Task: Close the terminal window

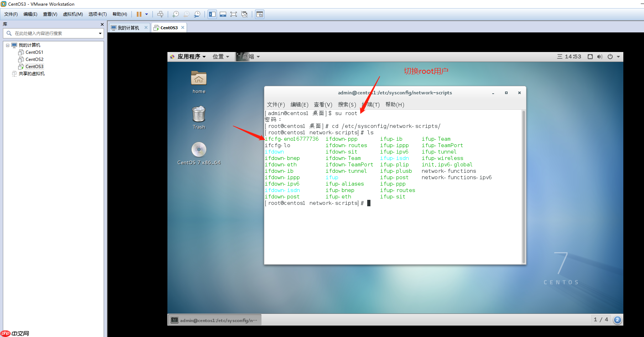Action: (x=519, y=93)
